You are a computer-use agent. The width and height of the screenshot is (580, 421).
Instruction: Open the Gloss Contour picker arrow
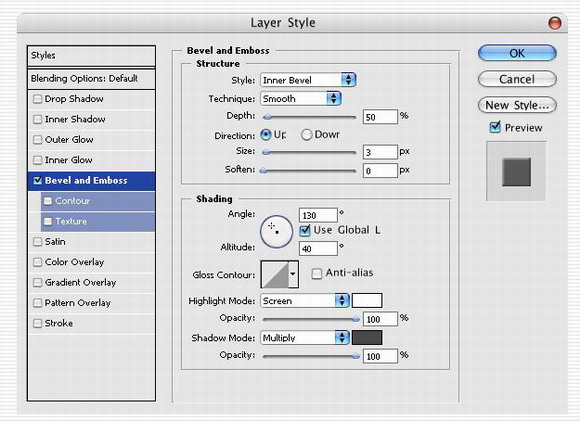click(x=293, y=274)
